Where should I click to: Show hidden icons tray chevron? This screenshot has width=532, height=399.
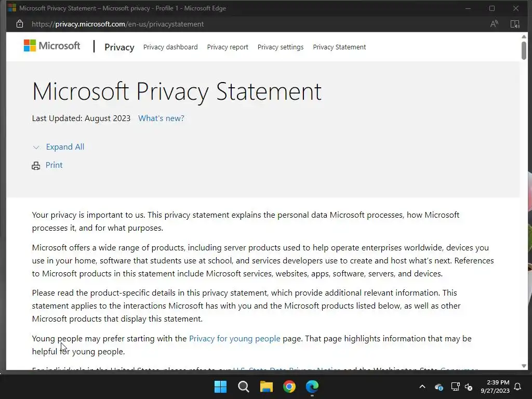coord(422,387)
